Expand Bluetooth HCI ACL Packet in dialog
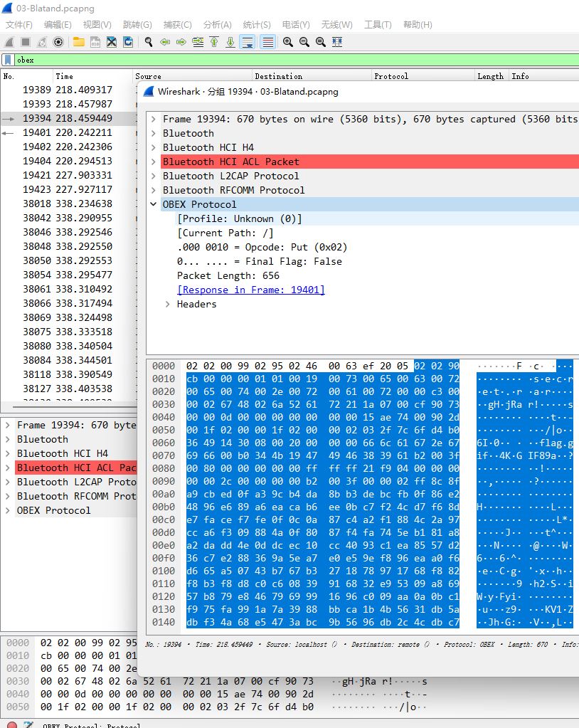Screen dimensions: 579x728 (x=154, y=162)
